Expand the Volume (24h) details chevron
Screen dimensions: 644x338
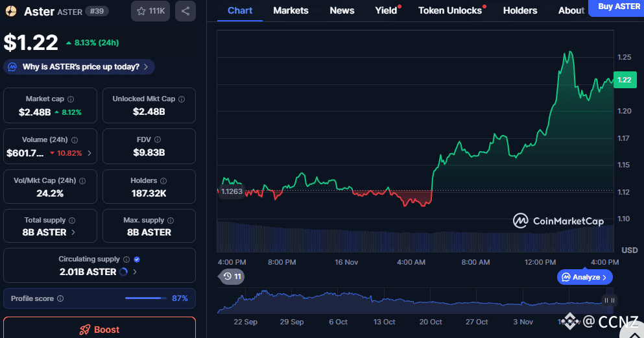pyautogui.click(x=89, y=154)
